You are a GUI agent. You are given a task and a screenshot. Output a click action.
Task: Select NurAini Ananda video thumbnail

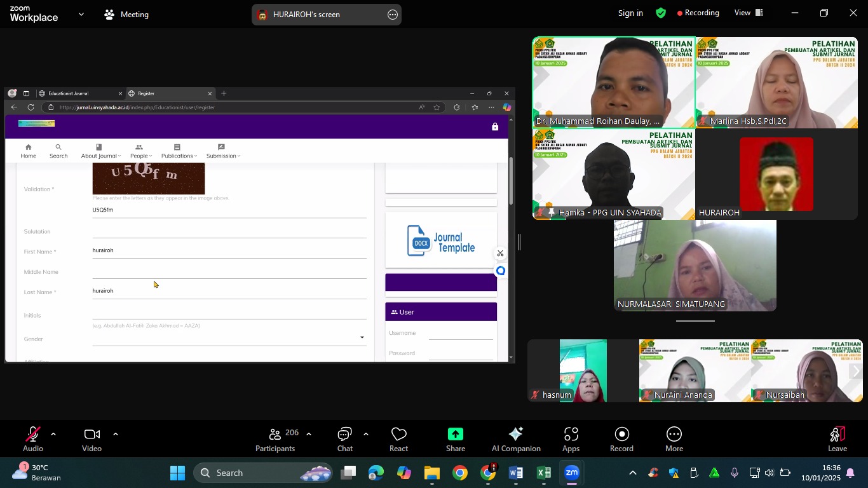(x=695, y=371)
